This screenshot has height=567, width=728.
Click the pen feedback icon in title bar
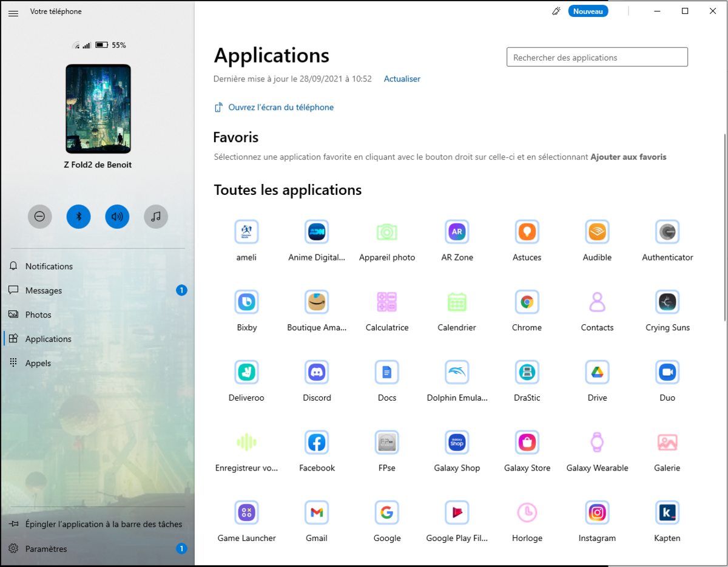(556, 11)
